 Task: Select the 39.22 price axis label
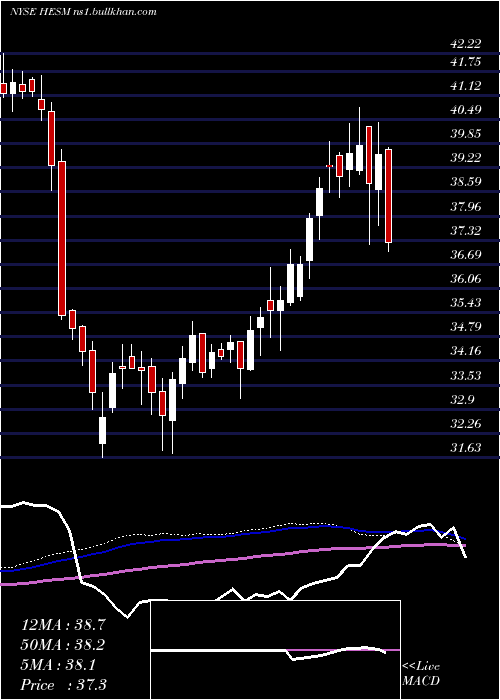(466, 158)
